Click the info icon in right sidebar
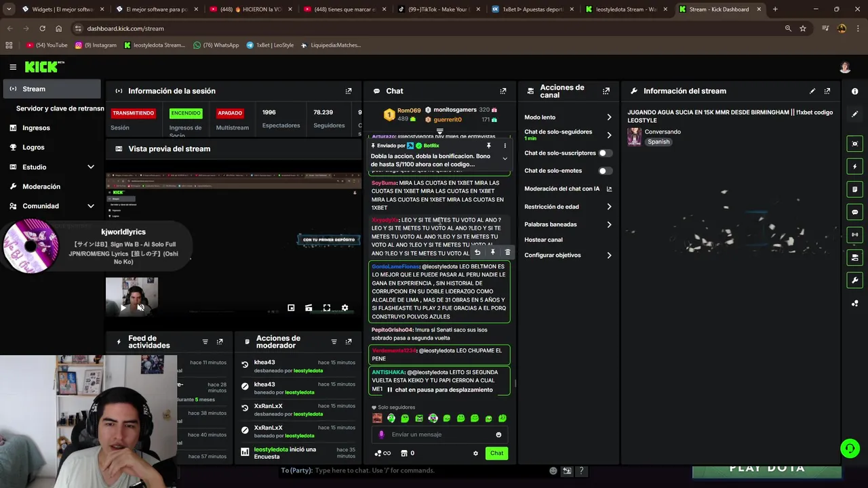The width and height of the screenshot is (868, 488). tap(854, 91)
